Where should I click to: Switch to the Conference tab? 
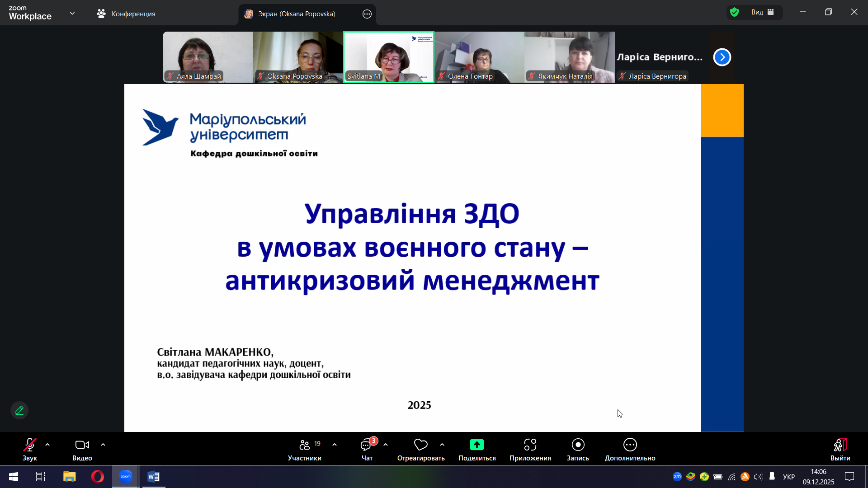click(126, 14)
